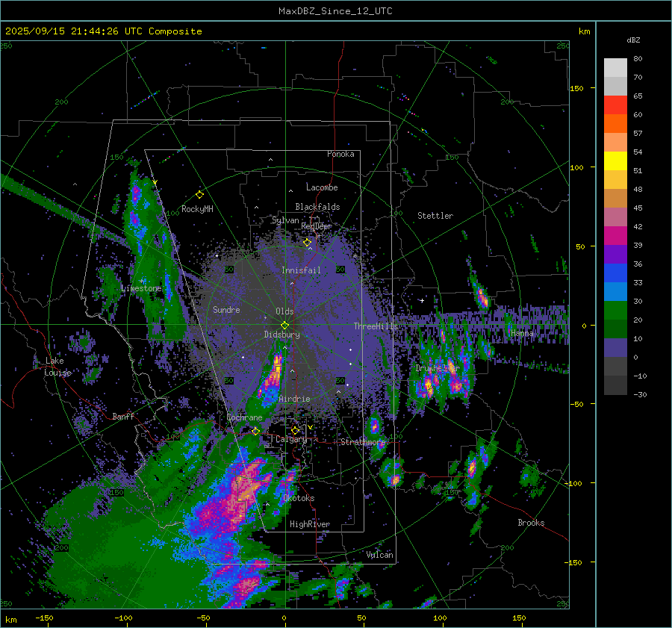
Task: Click the yellow diamond marker below Cochrane
Action: tap(255, 431)
